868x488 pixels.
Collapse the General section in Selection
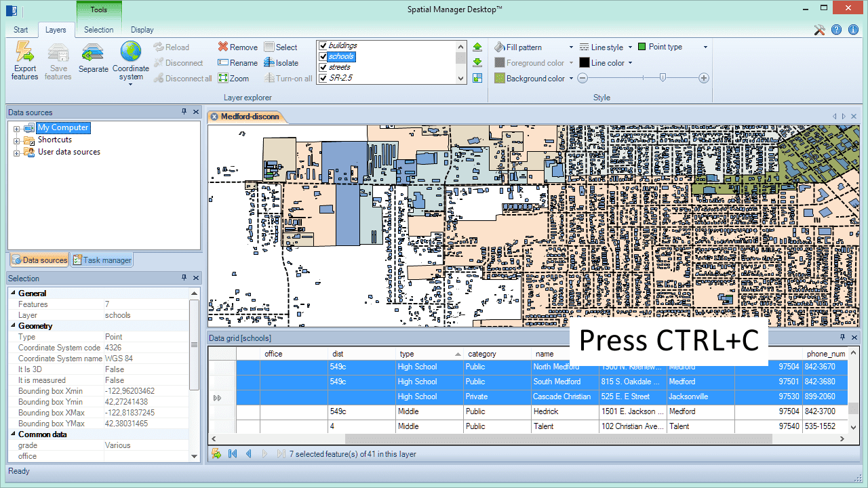[x=12, y=293]
